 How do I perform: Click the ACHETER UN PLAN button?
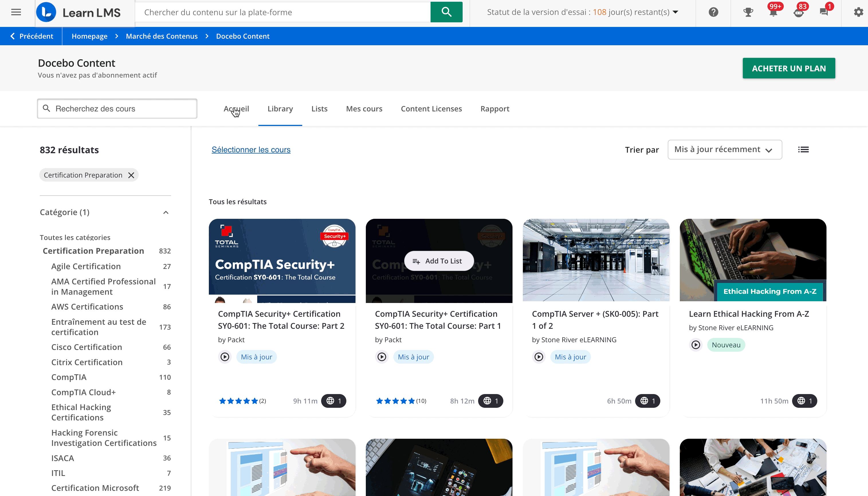click(789, 68)
